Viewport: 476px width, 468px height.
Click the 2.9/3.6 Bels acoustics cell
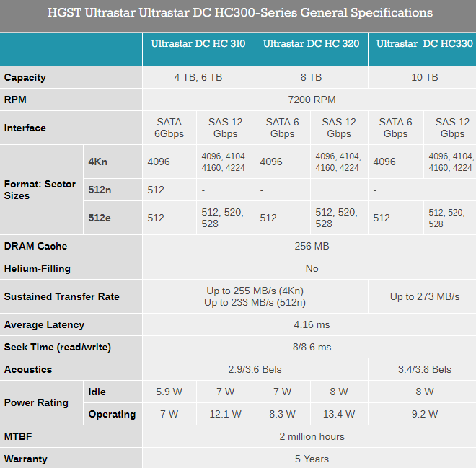255,369
